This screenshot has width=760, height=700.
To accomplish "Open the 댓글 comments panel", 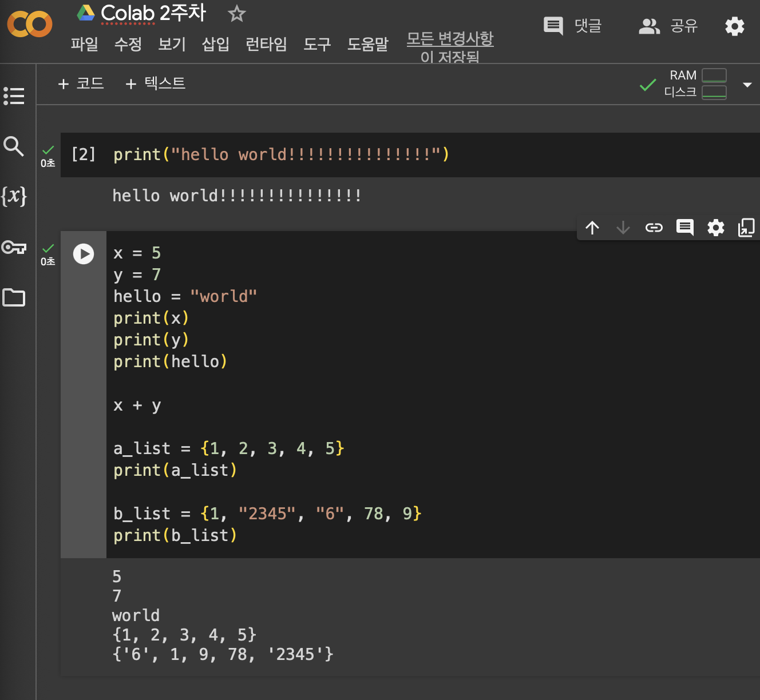I will point(572,26).
